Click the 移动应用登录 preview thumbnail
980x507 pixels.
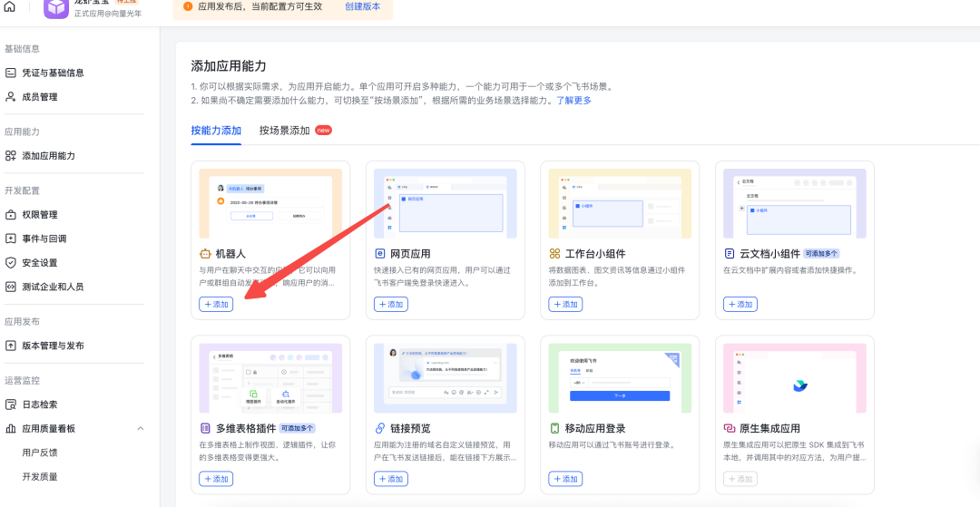(620, 378)
